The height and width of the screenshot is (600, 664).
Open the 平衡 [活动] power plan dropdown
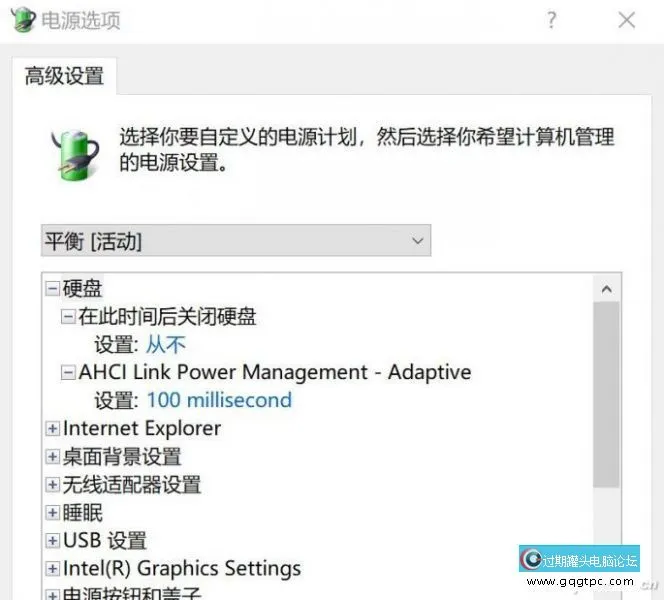coord(236,241)
